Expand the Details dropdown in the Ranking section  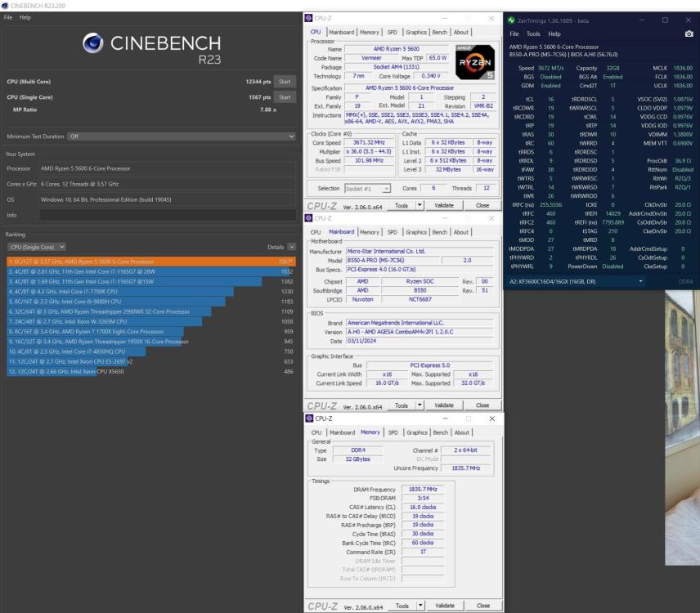tap(291, 247)
